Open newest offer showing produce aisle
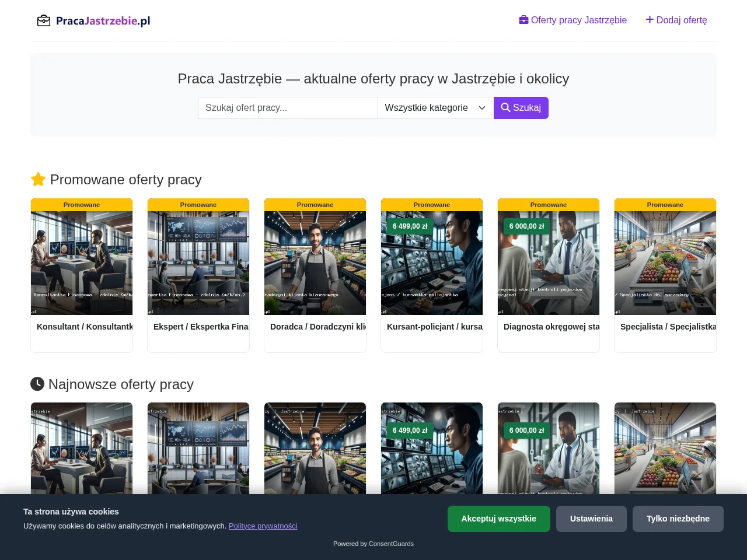 click(x=665, y=448)
